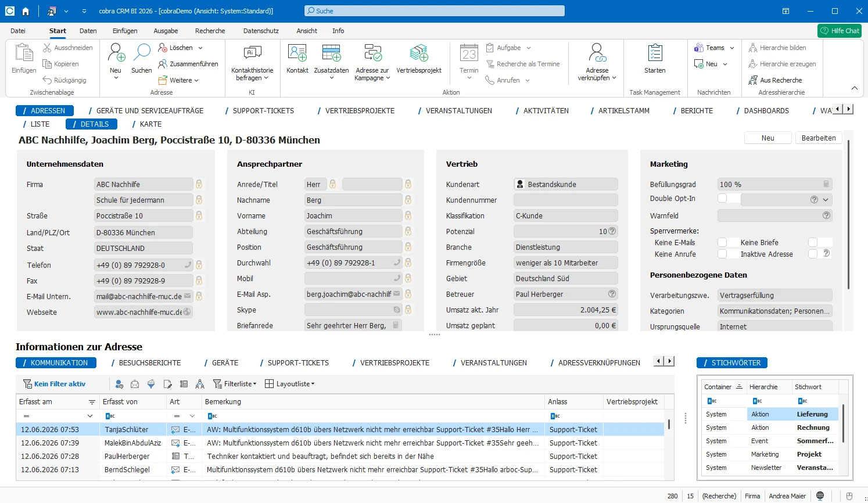Click the Skype icon in the Skype field
Viewport: 868px width, 503px height.
(397, 310)
